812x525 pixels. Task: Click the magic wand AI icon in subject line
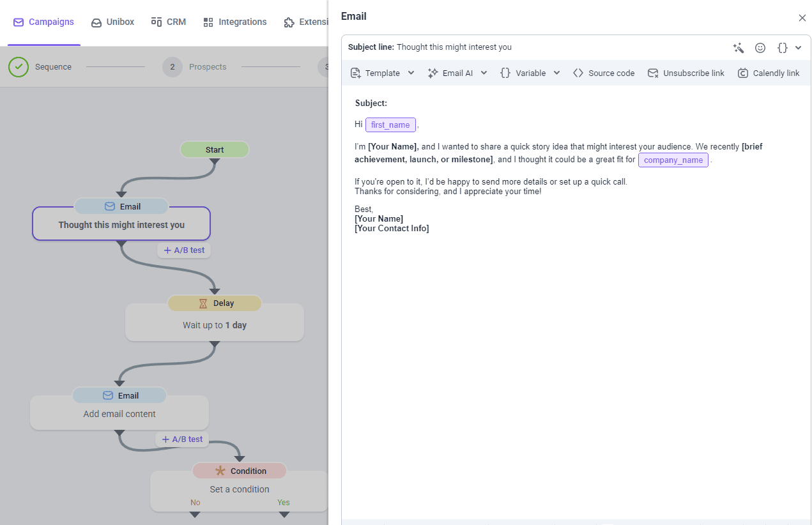pos(739,48)
